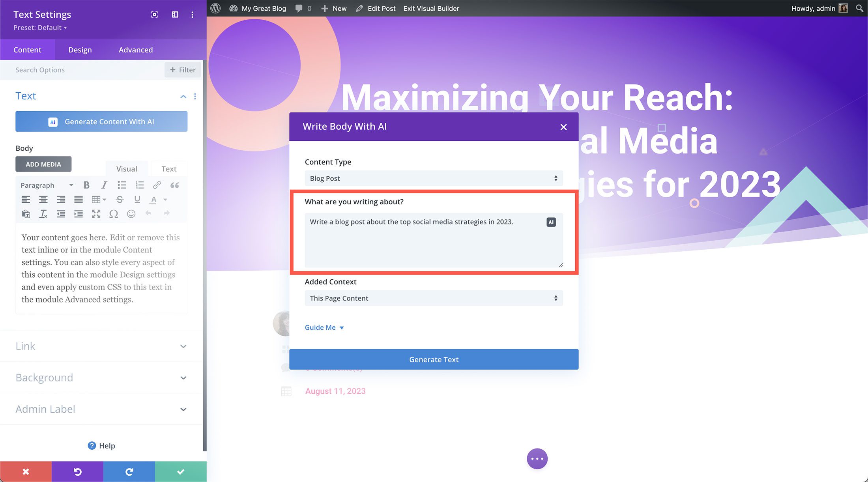868x482 pixels.
Task: Switch to the Visual editor tab
Action: (127, 168)
